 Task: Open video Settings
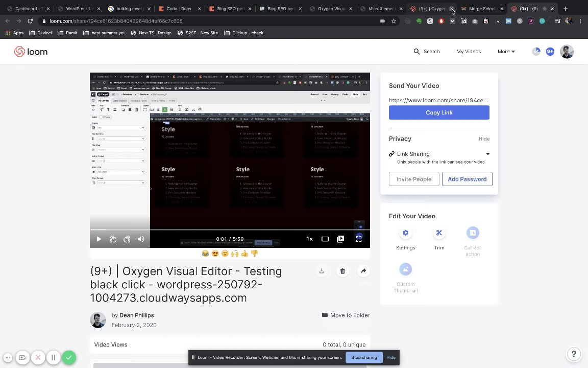tap(405, 239)
